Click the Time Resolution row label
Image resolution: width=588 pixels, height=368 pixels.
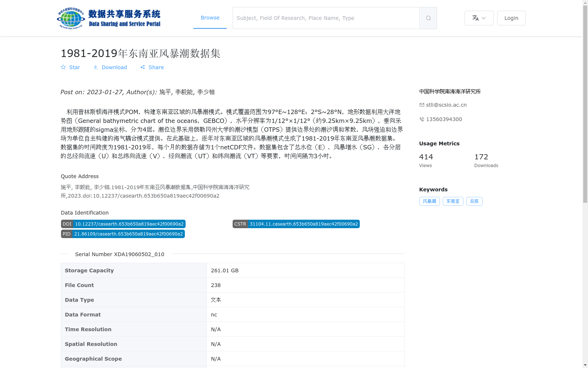[88, 329]
